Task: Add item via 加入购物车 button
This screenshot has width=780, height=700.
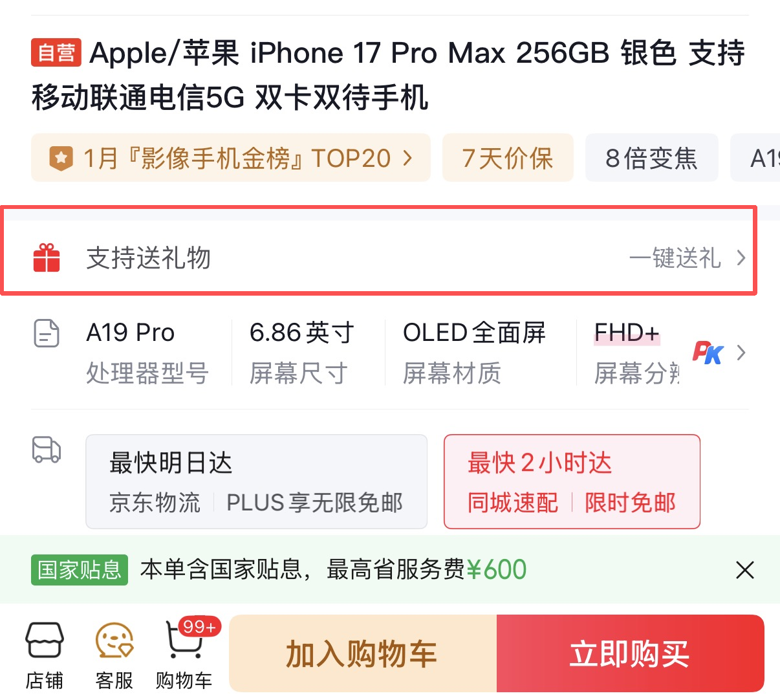Action: (x=363, y=653)
